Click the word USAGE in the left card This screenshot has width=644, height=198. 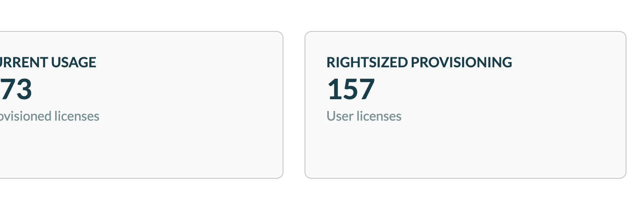[x=73, y=63]
